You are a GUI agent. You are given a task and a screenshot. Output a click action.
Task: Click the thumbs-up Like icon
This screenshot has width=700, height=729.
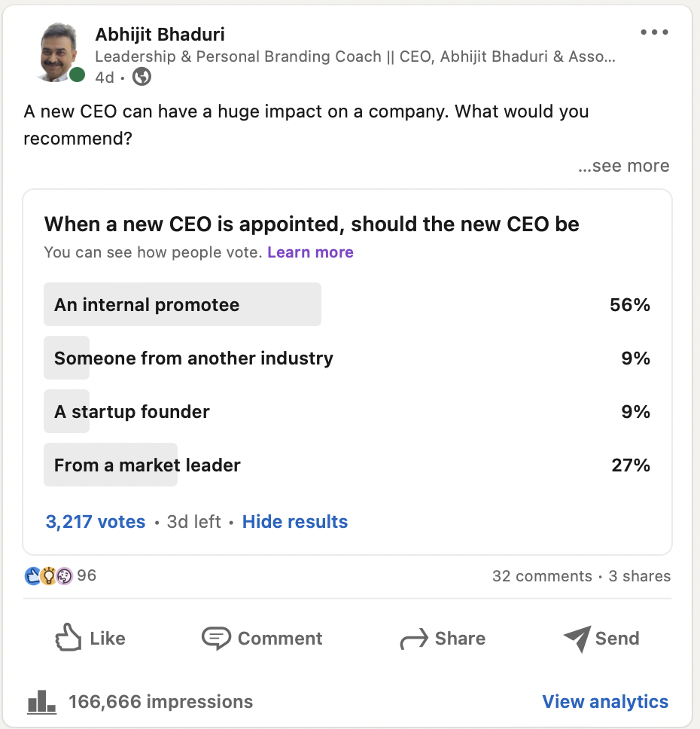click(68, 638)
